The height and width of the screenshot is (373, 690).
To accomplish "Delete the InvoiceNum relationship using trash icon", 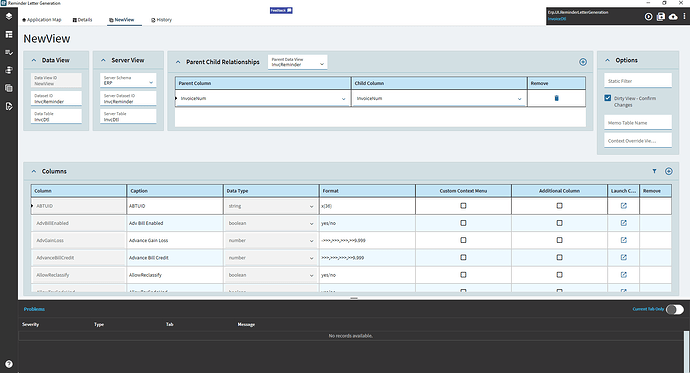I will pos(556,98).
